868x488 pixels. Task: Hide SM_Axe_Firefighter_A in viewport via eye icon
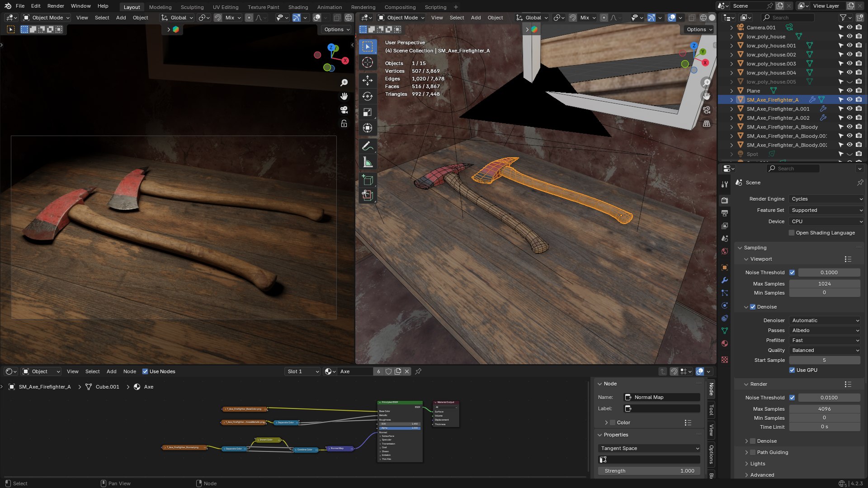click(850, 100)
